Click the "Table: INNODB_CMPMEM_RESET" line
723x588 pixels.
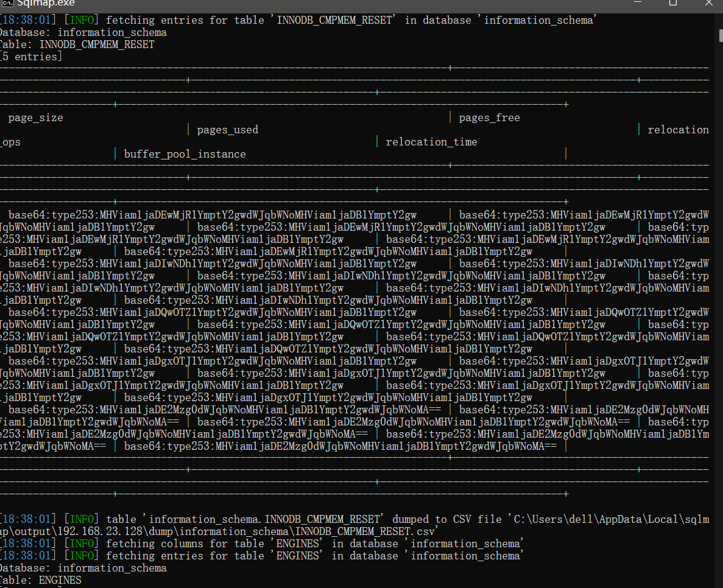tap(76, 44)
